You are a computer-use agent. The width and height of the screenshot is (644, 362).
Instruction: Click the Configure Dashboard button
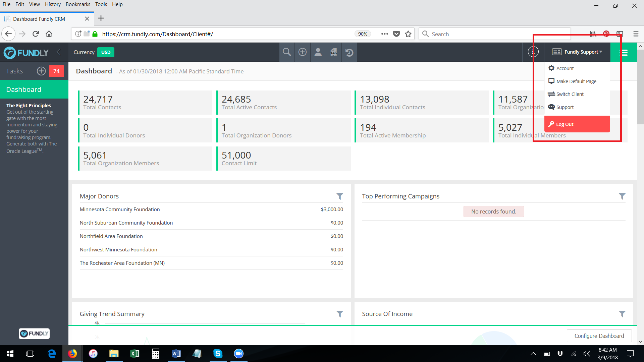[x=599, y=336]
